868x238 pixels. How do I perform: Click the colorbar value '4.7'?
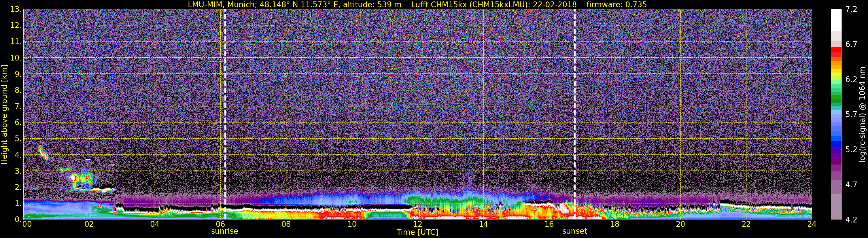pyautogui.click(x=851, y=185)
